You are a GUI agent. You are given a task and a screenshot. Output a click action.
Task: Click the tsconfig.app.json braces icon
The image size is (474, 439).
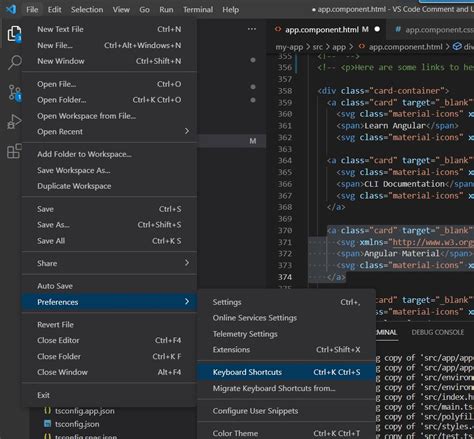(48, 411)
